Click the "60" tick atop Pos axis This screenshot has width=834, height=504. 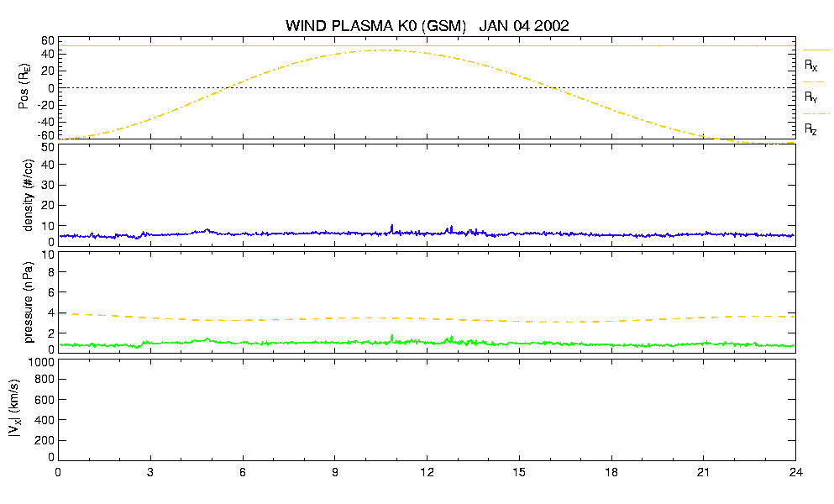coord(48,40)
